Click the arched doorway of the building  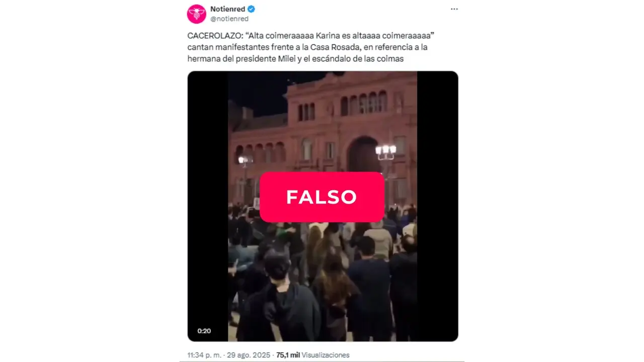click(363, 155)
